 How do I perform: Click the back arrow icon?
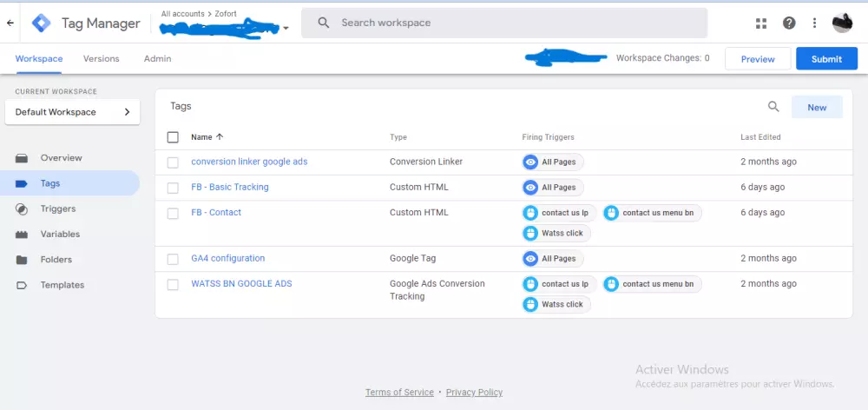[10, 23]
